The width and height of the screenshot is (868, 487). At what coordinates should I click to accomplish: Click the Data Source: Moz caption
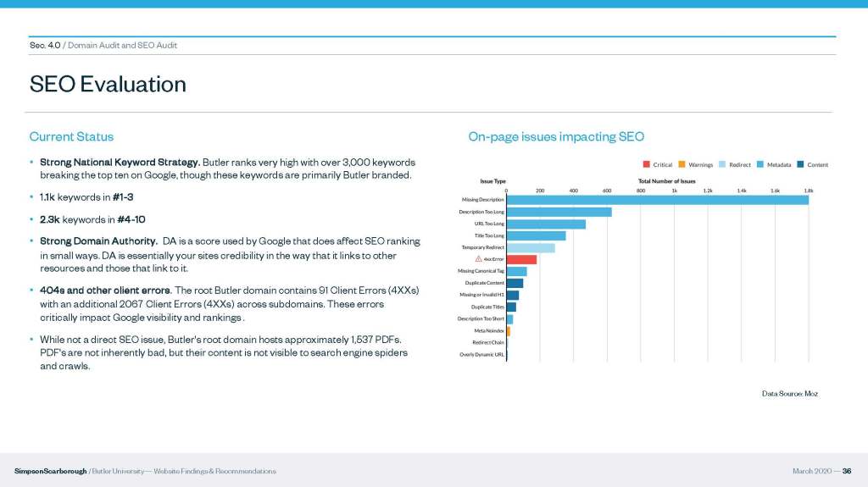[789, 393]
